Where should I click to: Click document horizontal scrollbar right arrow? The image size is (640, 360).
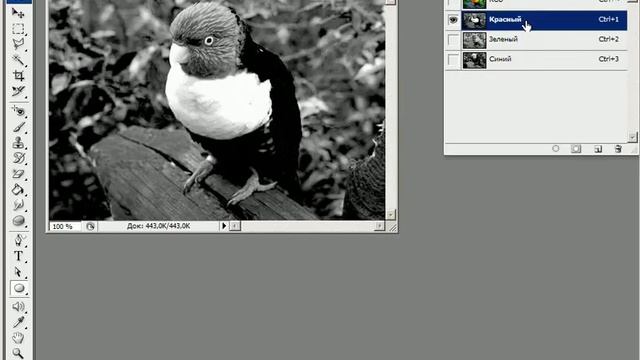pos(379,226)
